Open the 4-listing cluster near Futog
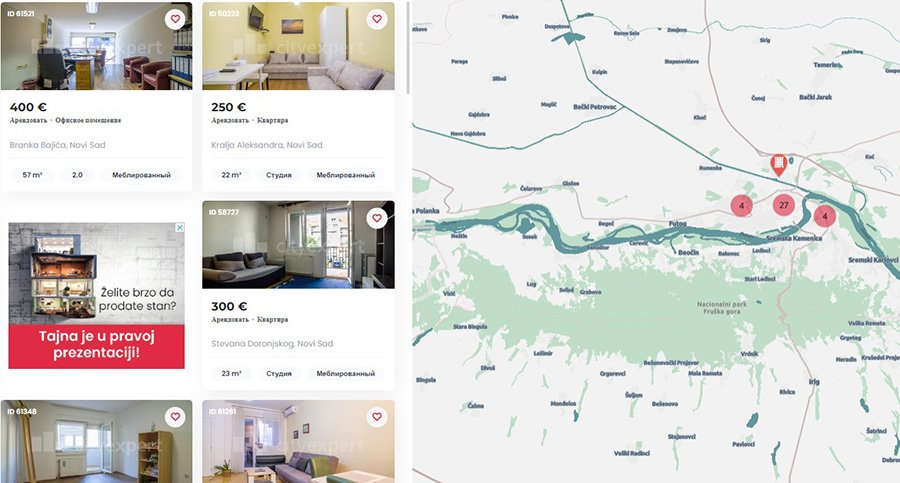This screenshot has height=483, width=900. 742,206
